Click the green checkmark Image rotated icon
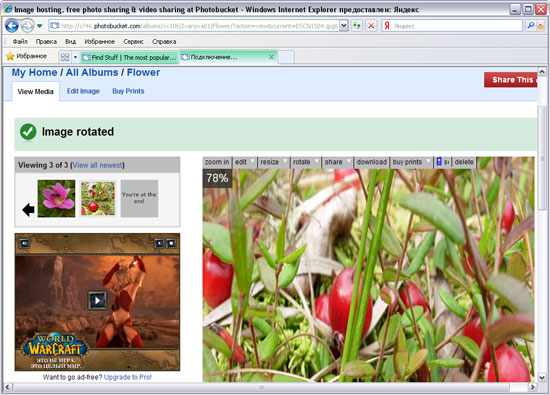550x395 pixels. coord(28,132)
